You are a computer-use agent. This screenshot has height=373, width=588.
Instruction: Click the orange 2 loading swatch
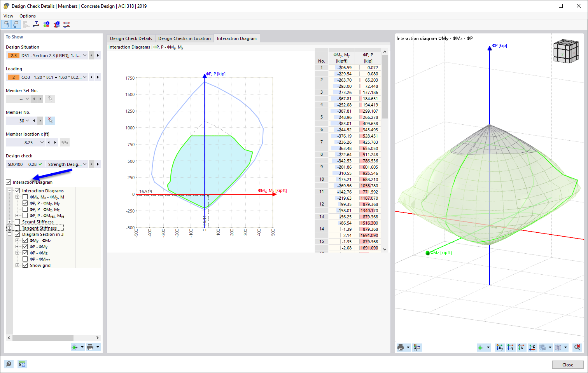(x=14, y=77)
